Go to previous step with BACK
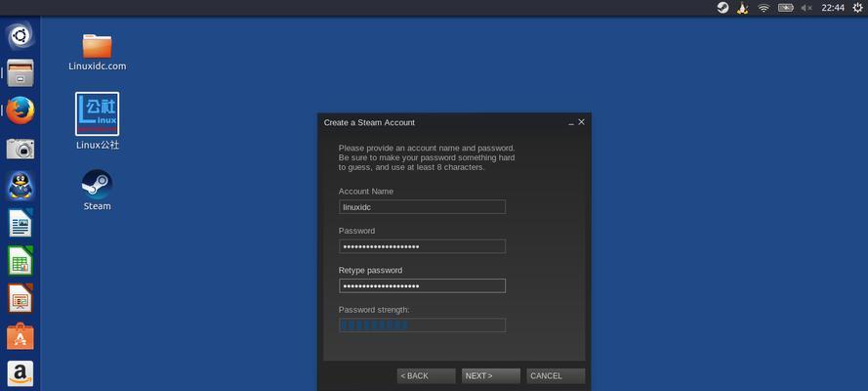868x391 pixels. pyautogui.click(x=427, y=376)
